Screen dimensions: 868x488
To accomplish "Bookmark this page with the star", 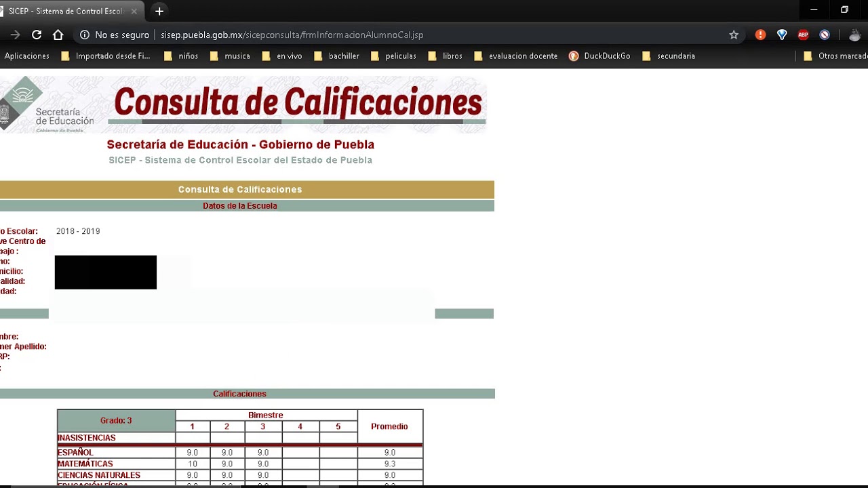I will pyautogui.click(x=734, y=35).
